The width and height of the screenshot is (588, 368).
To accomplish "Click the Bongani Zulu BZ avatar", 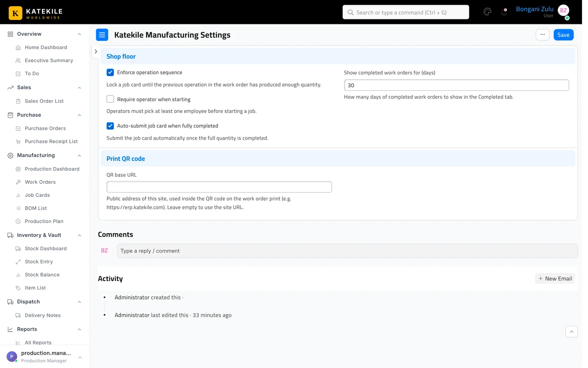I will tap(563, 11).
